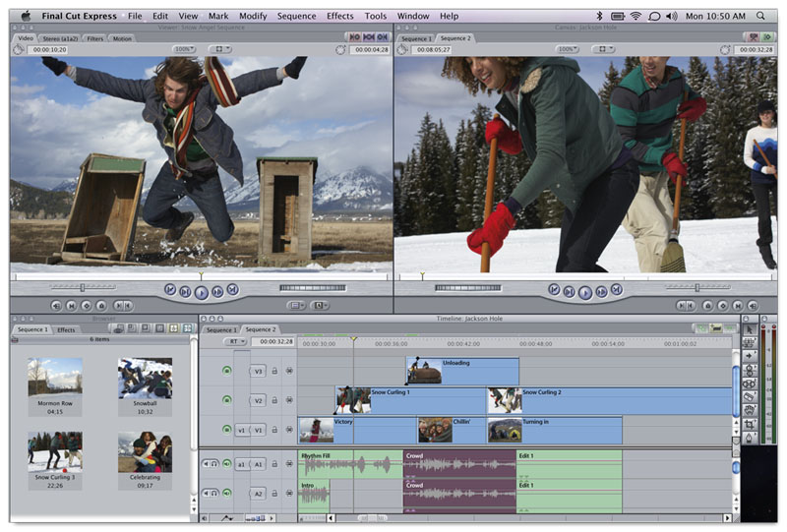Switch to the Filters tab in Viewer
The height and width of the screenshot is (532, 787).
point(94,38)
